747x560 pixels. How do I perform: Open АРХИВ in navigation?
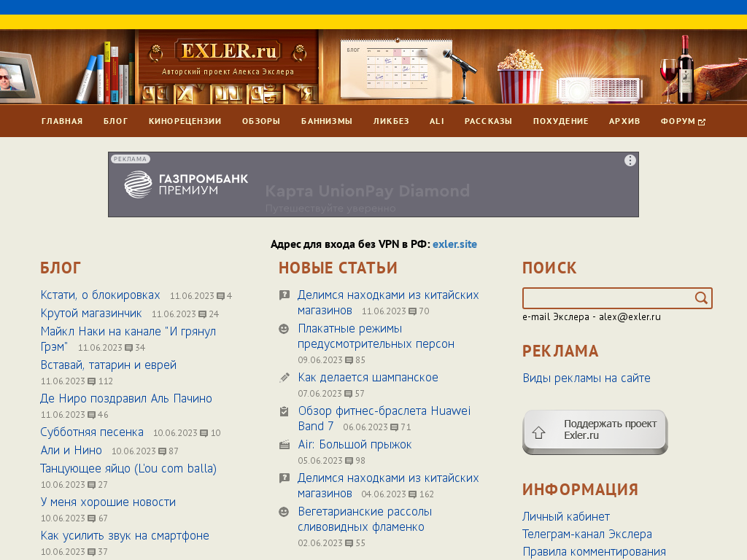tap(624, 121)
